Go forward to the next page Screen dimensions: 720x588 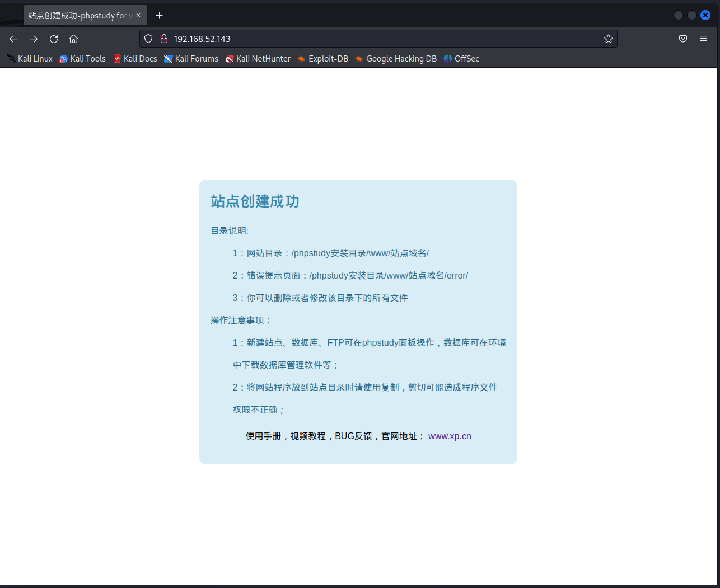(34, 39)
